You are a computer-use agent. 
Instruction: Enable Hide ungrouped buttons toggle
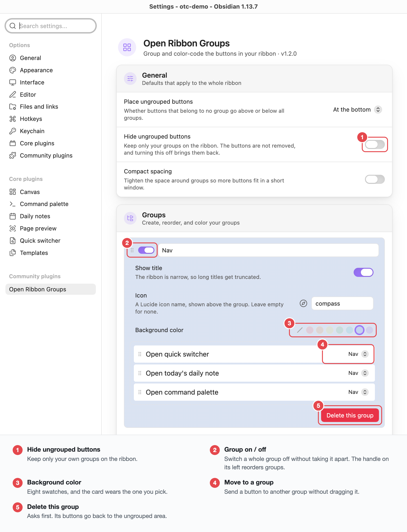(374, 144)
